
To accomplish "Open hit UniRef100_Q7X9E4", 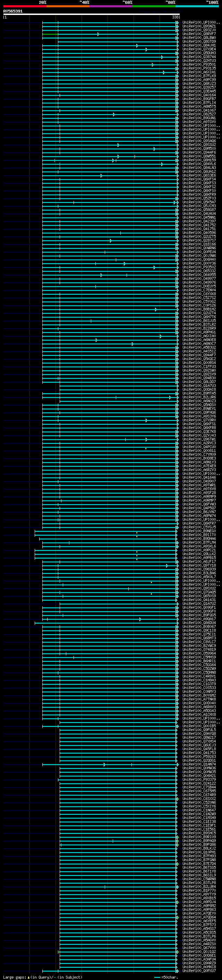I will pyautogui.click(x=199, y=49).
